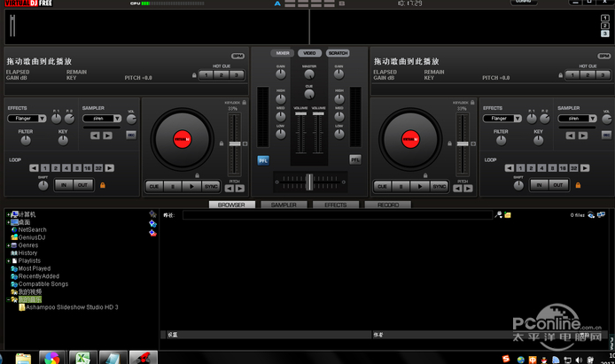Click the left channel volume fader
The width and height of the screenshot is (615, 364).
click(300, 113)
